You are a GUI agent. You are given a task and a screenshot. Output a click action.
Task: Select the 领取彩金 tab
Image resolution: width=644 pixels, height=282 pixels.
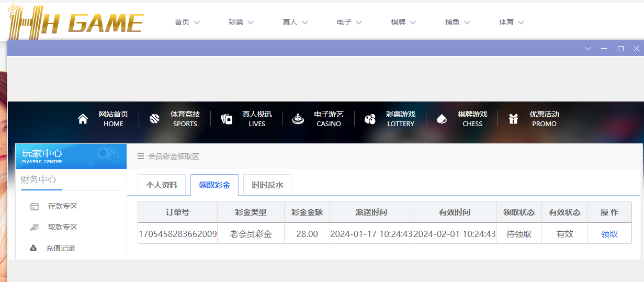(x=214, y=185)
